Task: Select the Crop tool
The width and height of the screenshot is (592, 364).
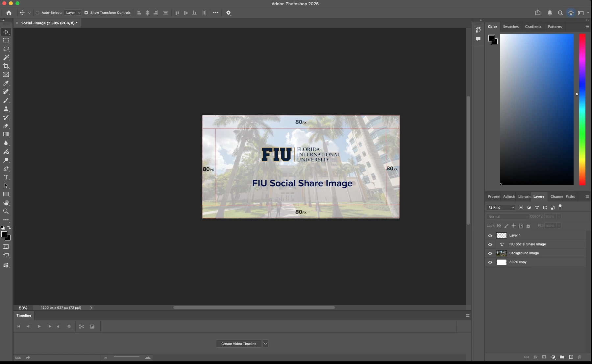Action: [6, 66]
